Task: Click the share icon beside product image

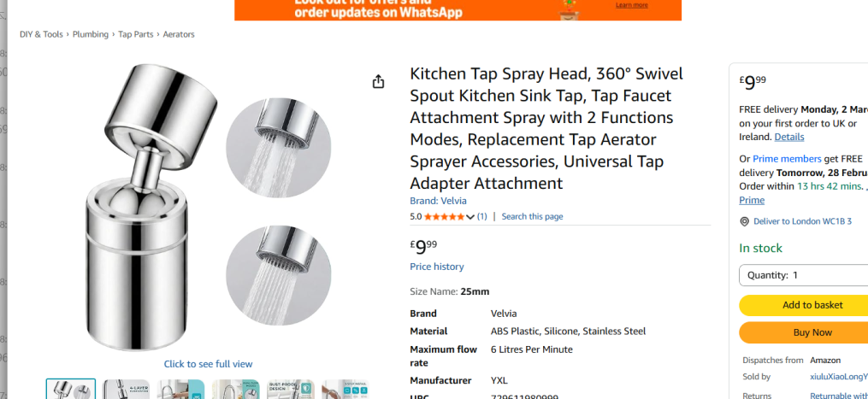Action: pos(378,82)
